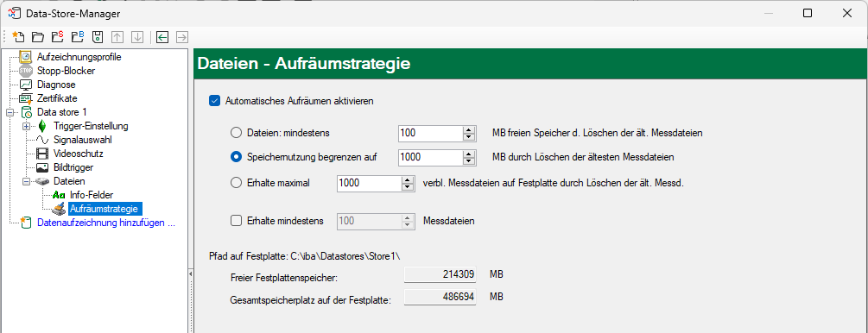Open the Diagnose tree entry

(56, 85)
